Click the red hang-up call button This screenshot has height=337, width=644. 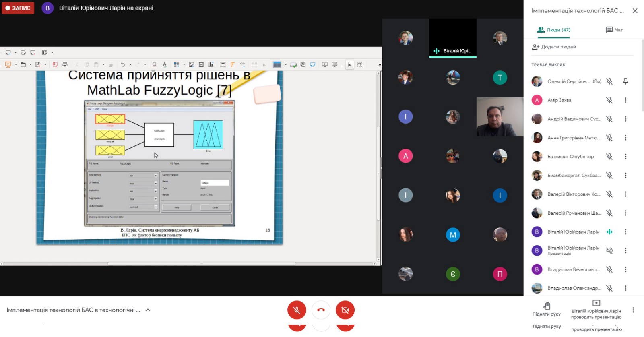pyautogui.click(x=321, y=310)
